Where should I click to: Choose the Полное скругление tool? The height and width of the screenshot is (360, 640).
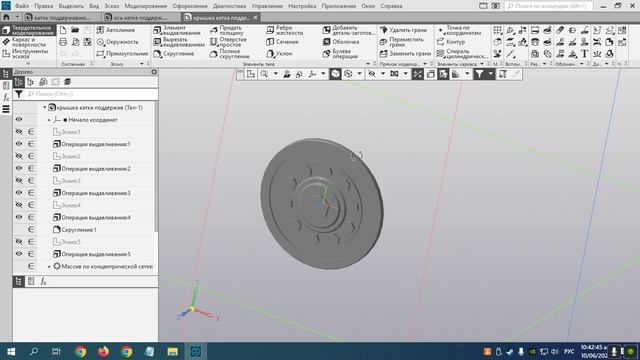tap(230, 54)
